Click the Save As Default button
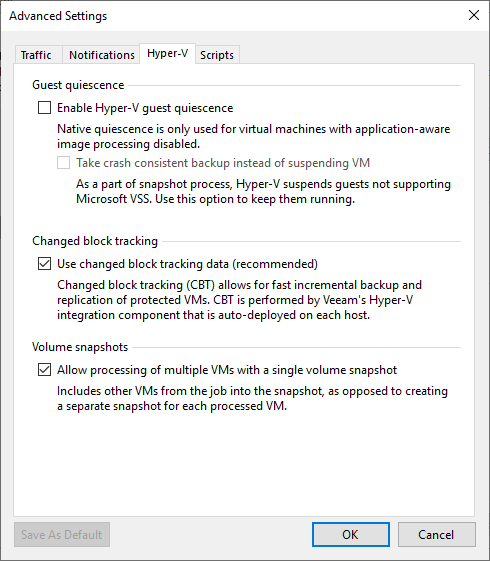This screenshot has height=561, width=490. (62, 535)
